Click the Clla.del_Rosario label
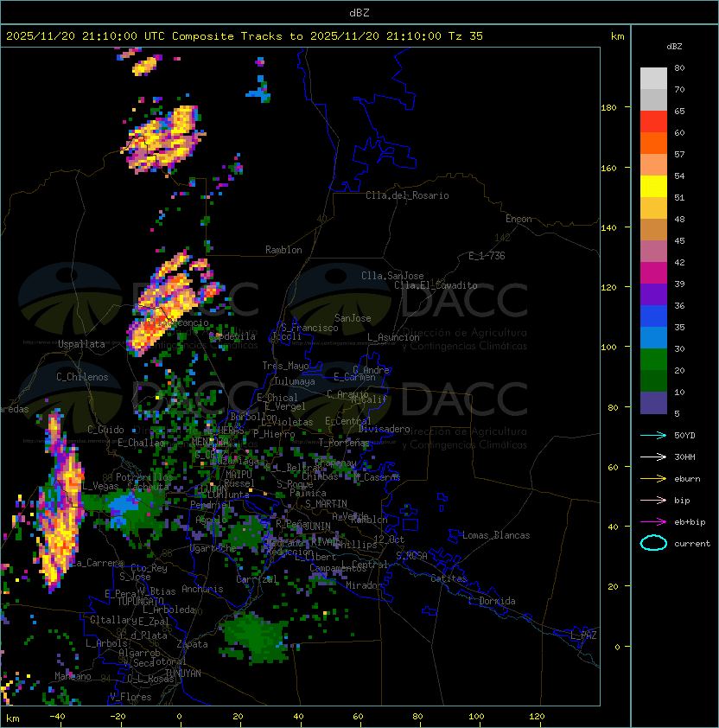Image resolution: width=719 pixels, height=728 pixels. click(x=407, y=195)
